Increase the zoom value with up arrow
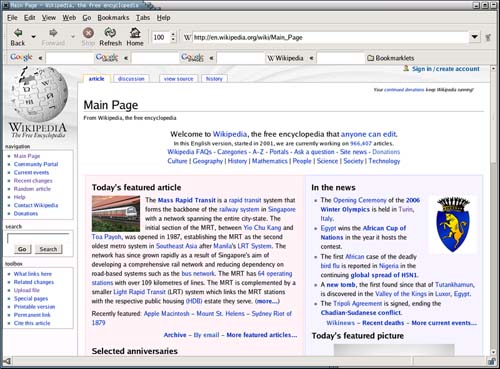Image resolution: width=500 pixels, height=369 pixels. [173, 34]
